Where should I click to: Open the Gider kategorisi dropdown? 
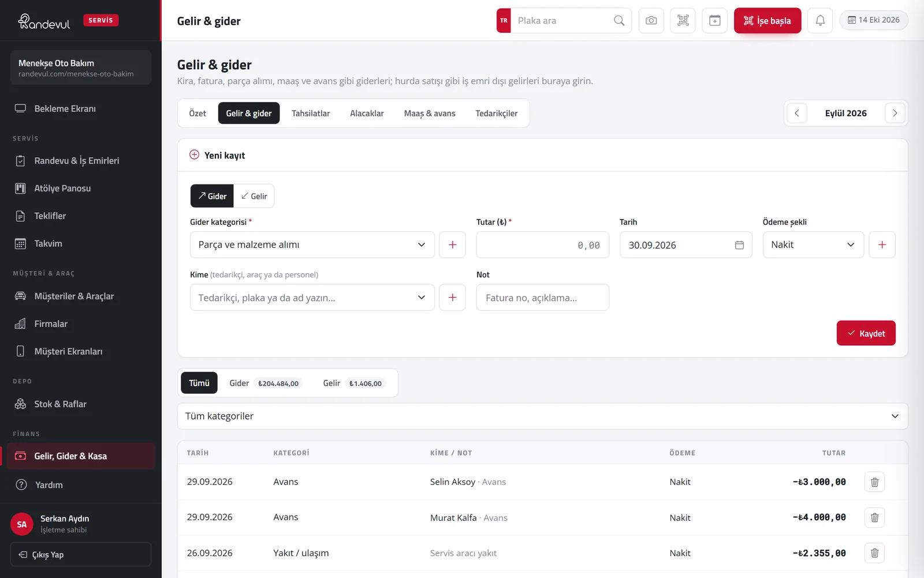point(312,245)
